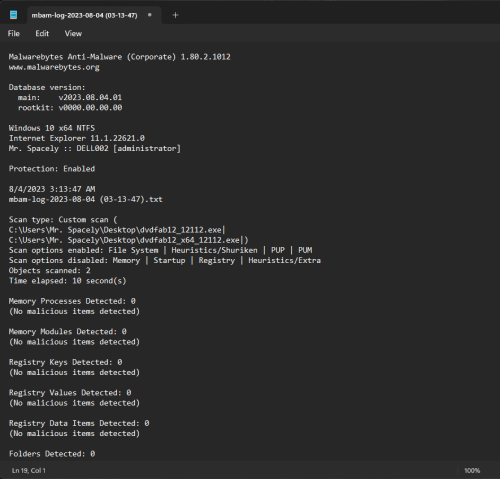This screenshot has height=479, width=500.
Task: Click the timestamp '8/4/2023 3:13:47 AM'
Action: (x=52, y=189)
